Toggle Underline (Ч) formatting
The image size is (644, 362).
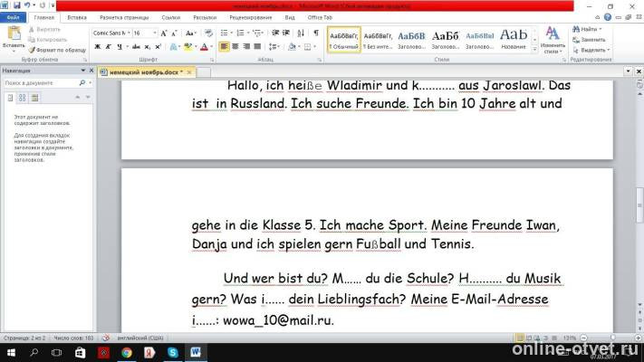[x=120, y=47]
